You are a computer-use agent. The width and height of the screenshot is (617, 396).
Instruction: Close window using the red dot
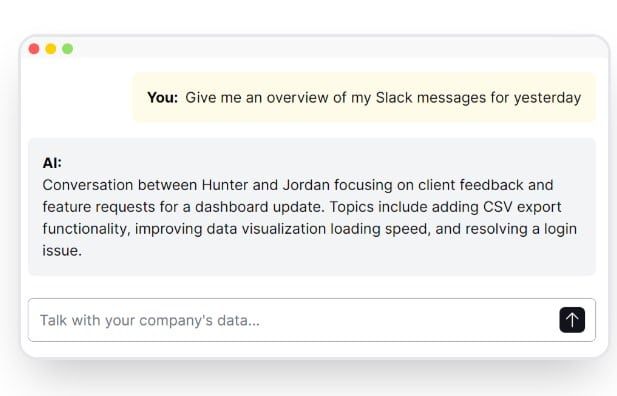point(34,49)
